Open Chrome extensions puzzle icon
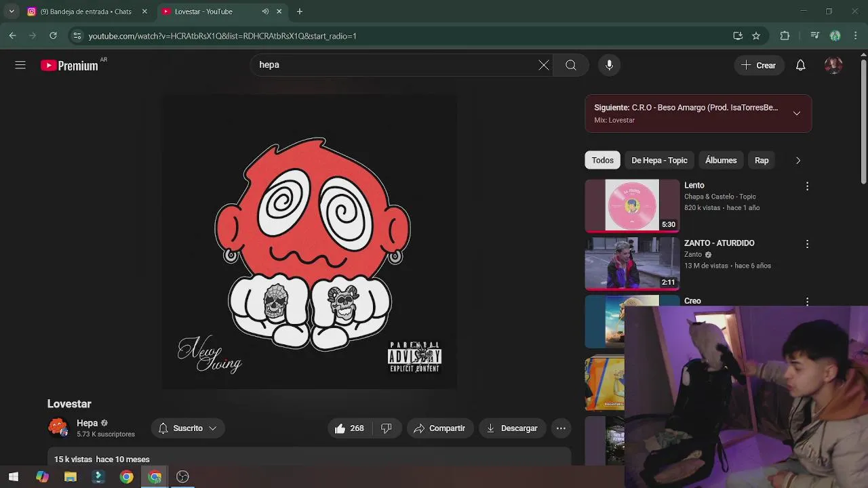 tap(785, 36)
